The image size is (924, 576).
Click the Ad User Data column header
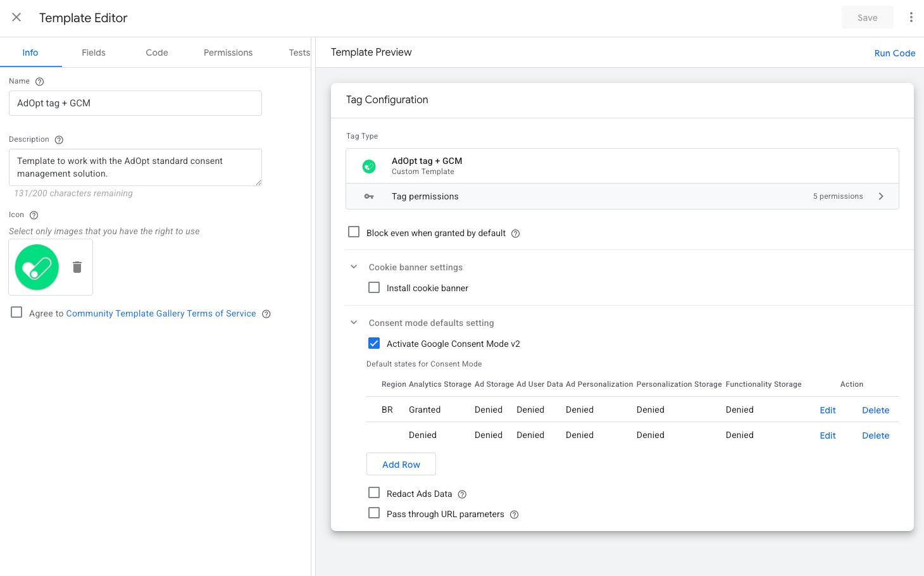click(539, 384)
